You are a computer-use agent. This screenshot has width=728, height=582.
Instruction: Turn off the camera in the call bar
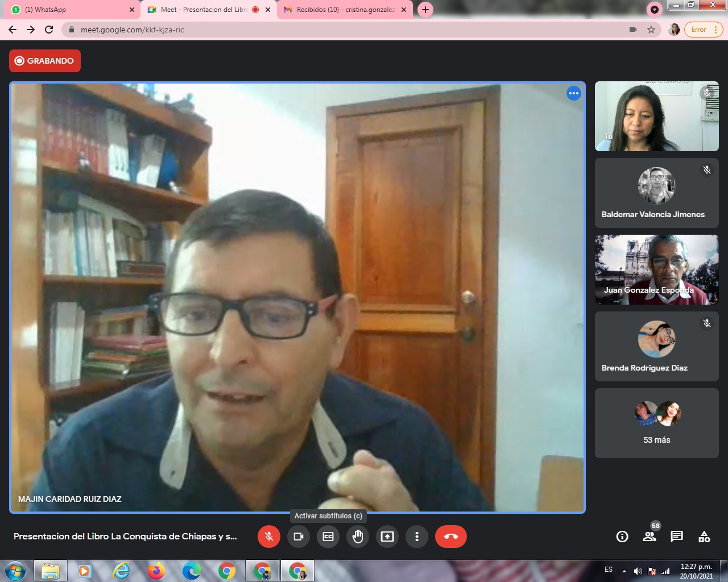click(299, 537)
